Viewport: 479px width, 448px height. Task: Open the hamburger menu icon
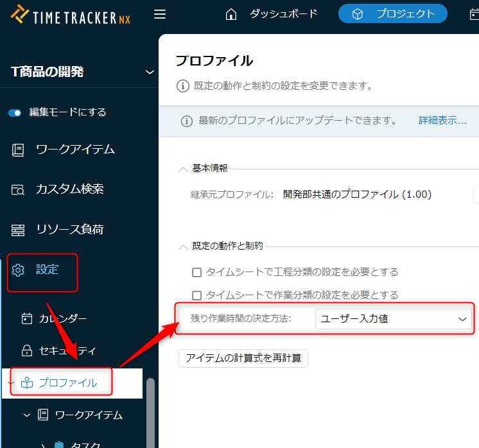tap(160, 14)
